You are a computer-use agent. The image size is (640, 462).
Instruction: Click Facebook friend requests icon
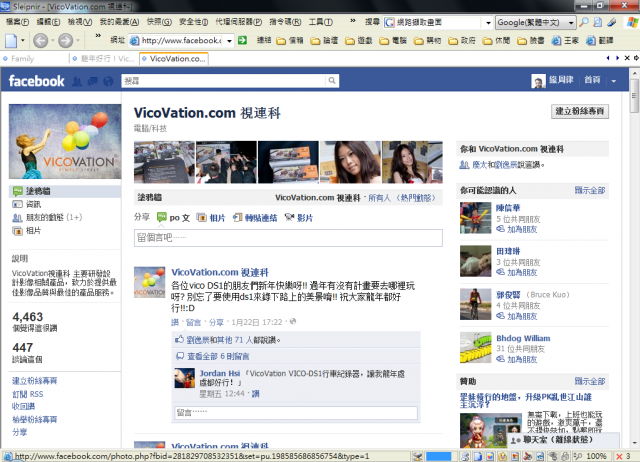[x=77, y=81]
